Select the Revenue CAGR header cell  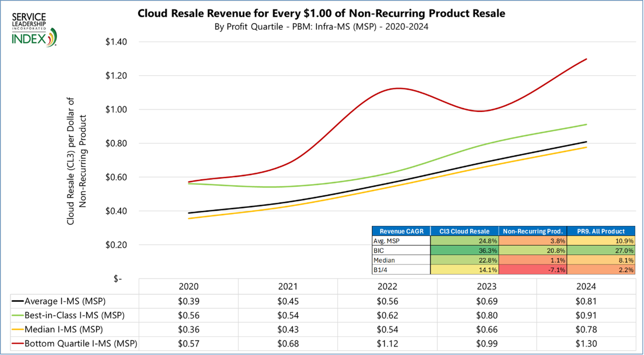point(401,231)
